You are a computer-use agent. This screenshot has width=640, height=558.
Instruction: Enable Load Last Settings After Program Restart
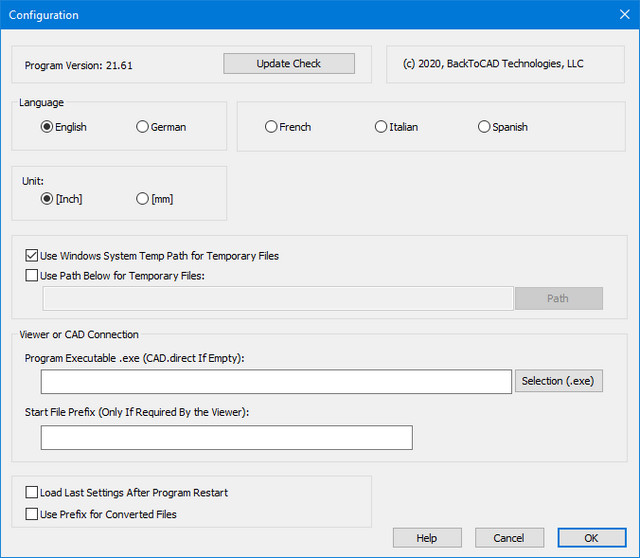tap(32, 493)
